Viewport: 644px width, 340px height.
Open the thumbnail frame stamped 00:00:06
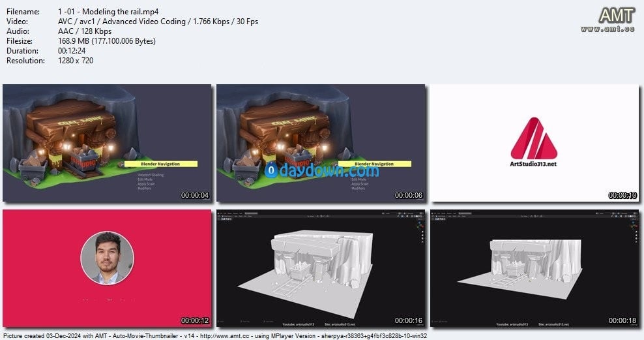(x=321, y=143)
